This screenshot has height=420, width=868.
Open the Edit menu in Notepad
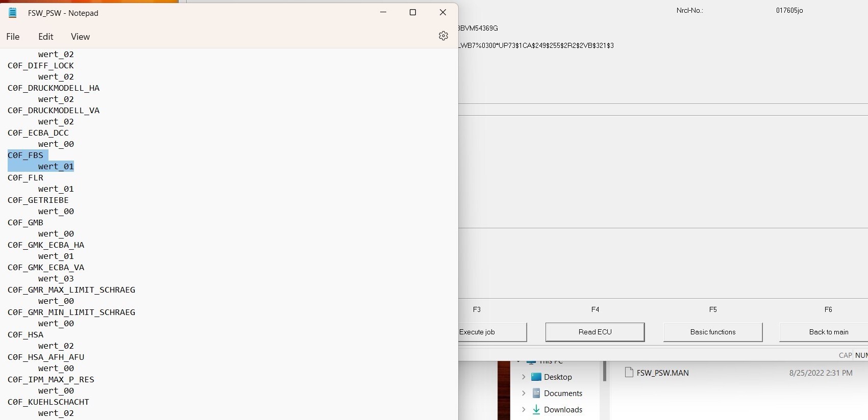[x=45, y=37]
